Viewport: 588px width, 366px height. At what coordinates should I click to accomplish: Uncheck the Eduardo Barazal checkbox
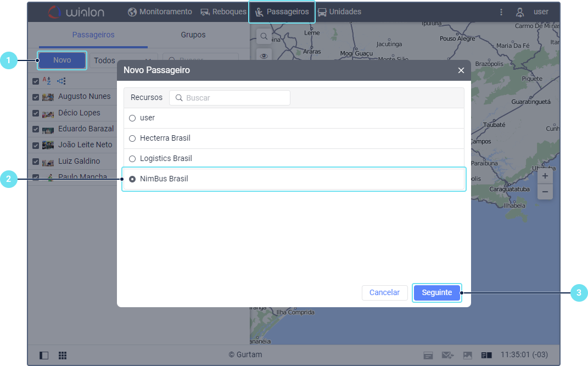(x=36, y=129)
